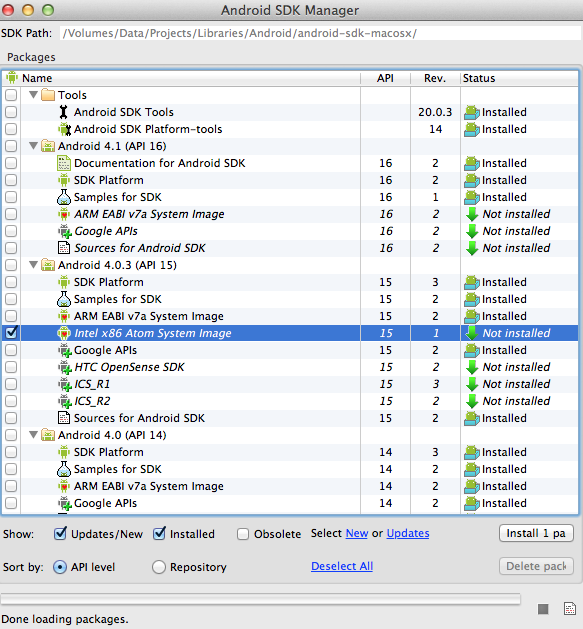
Task: Click the Deselect All link
Action: pos(342,566)
